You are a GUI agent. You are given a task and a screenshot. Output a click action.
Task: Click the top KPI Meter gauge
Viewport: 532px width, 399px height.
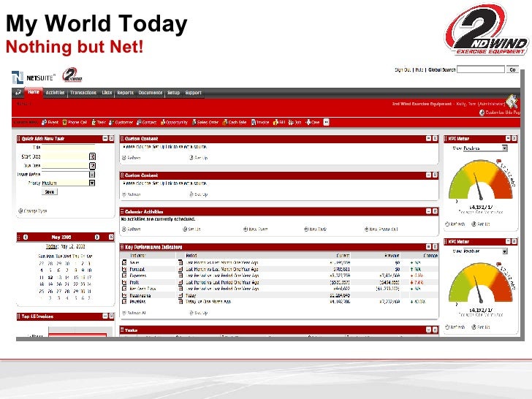480,180
